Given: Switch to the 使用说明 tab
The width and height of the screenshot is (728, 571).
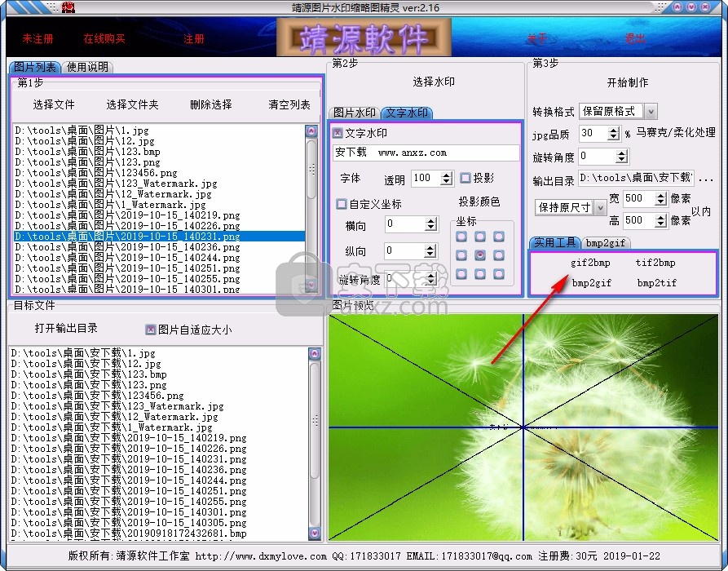Looking at the screenshot, I should [x=87, y=67].
